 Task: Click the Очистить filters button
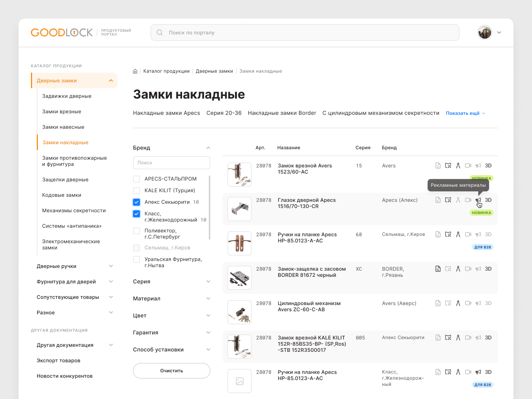[172, 371]
